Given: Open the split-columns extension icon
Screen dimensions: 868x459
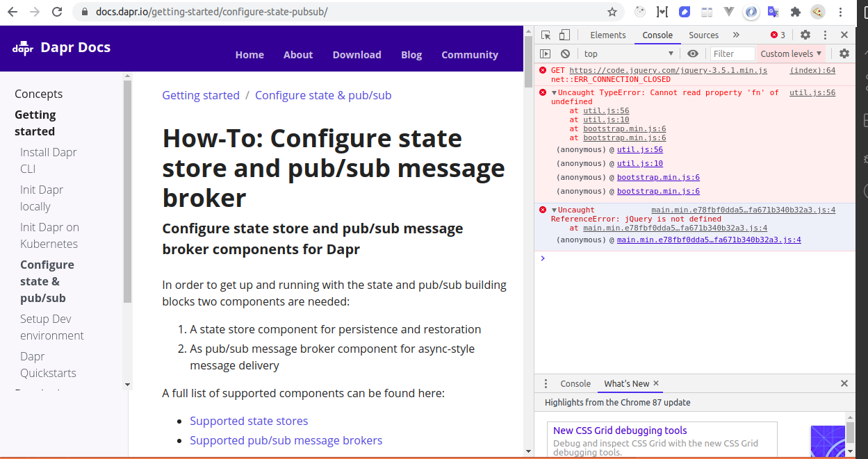Looking at the screenshot, I should (707, 12).
